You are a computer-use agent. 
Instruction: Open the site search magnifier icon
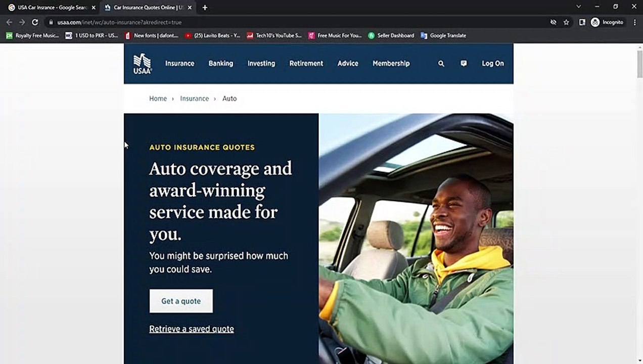coord(441,64)
